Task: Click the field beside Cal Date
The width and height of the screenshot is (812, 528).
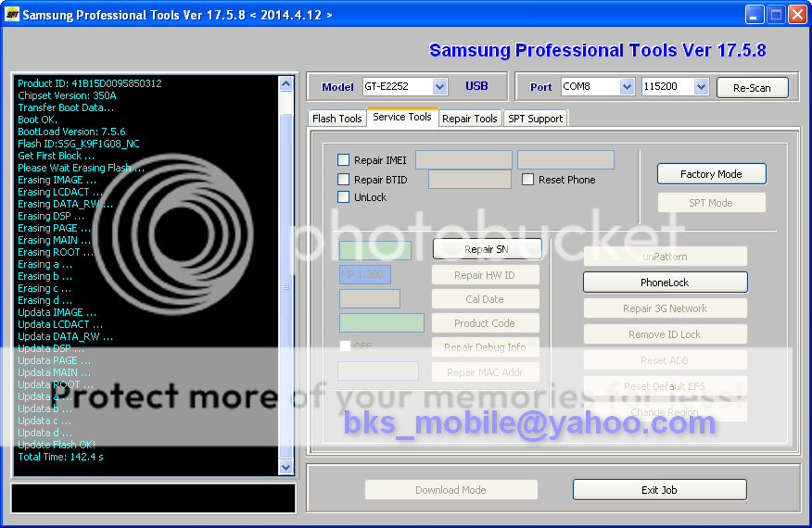Action: (370, 298)
